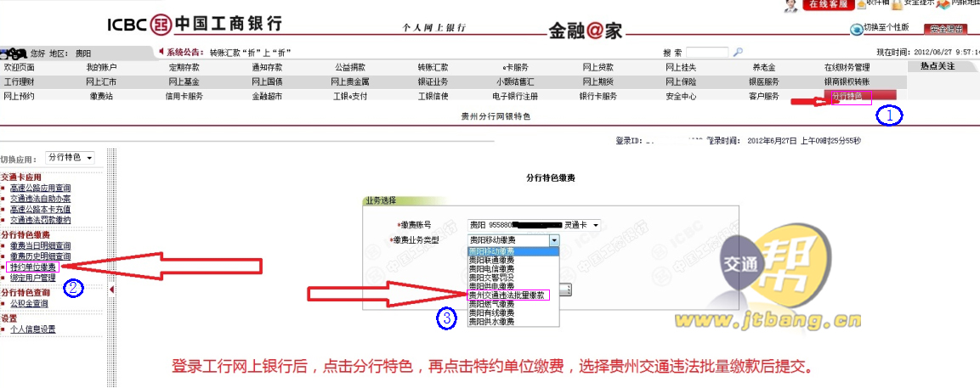Click 交通违法自助办案 sidebar link
Viewport: 980px width, 388px height.
coord(41,199)
